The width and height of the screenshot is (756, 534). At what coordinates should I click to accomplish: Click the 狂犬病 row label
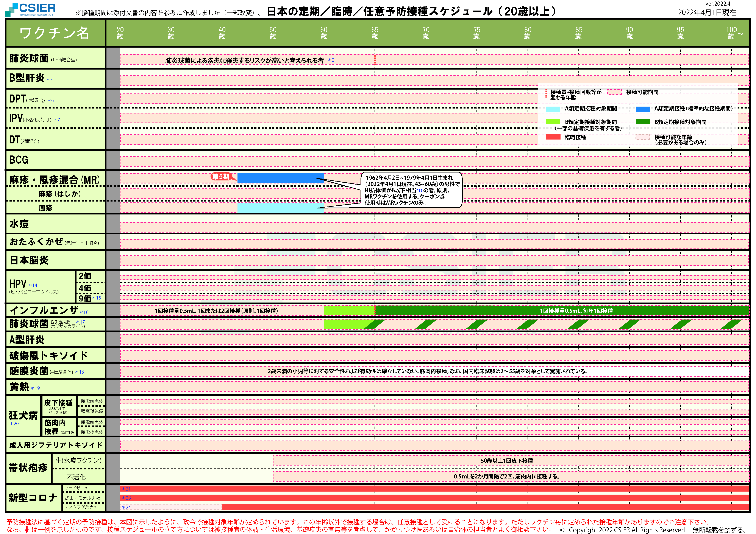[23, 415]
